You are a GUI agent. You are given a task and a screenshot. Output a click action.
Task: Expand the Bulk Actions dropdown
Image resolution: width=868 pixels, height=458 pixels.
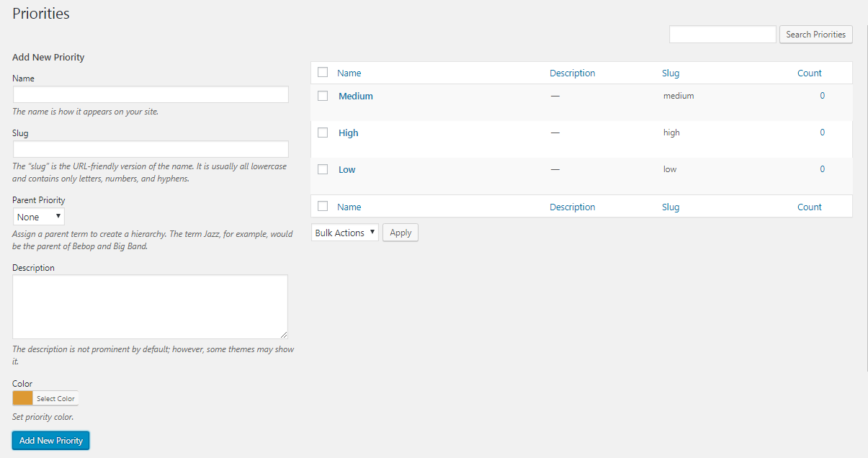click(345, 233)
